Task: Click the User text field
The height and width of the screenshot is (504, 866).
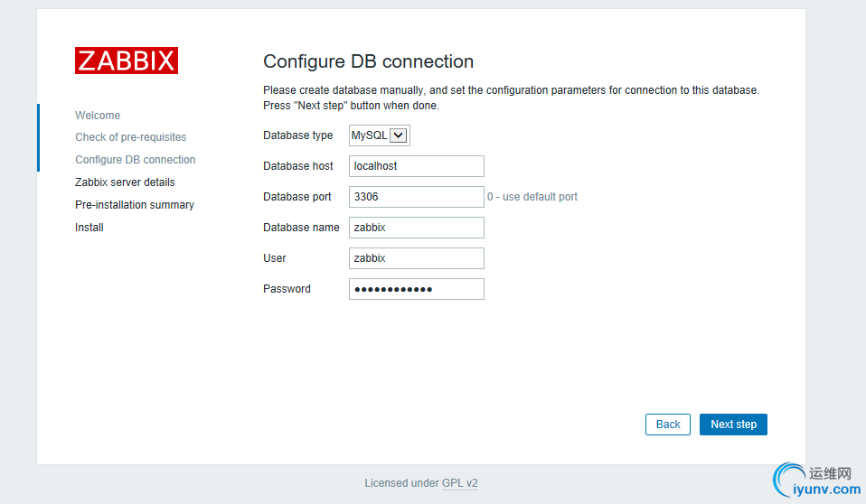Action: click(x=416, y=258)
